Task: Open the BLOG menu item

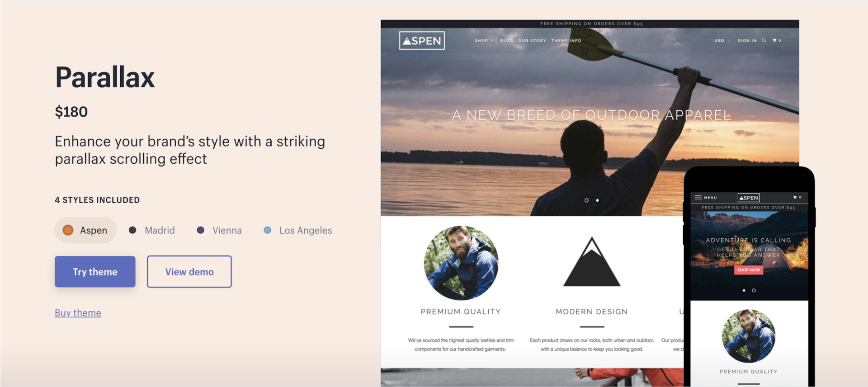Action: pyautogui.click(x=506, y=41)
